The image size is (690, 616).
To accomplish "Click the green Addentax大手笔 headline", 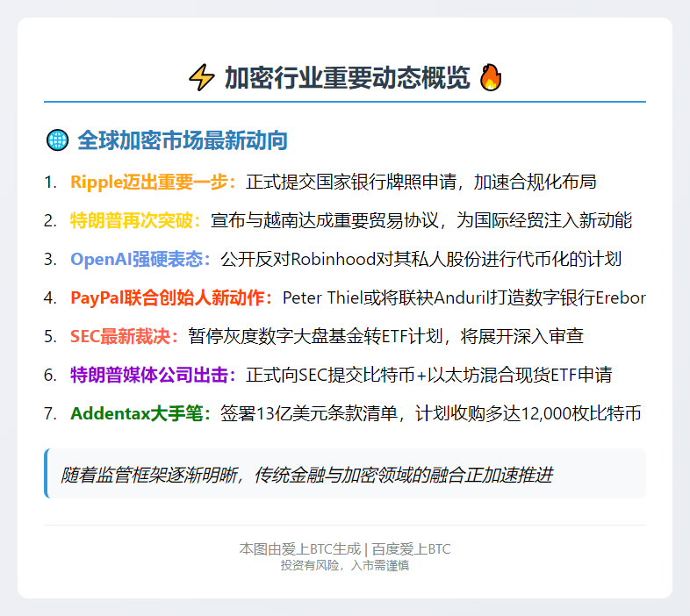I will pos(140,414).
